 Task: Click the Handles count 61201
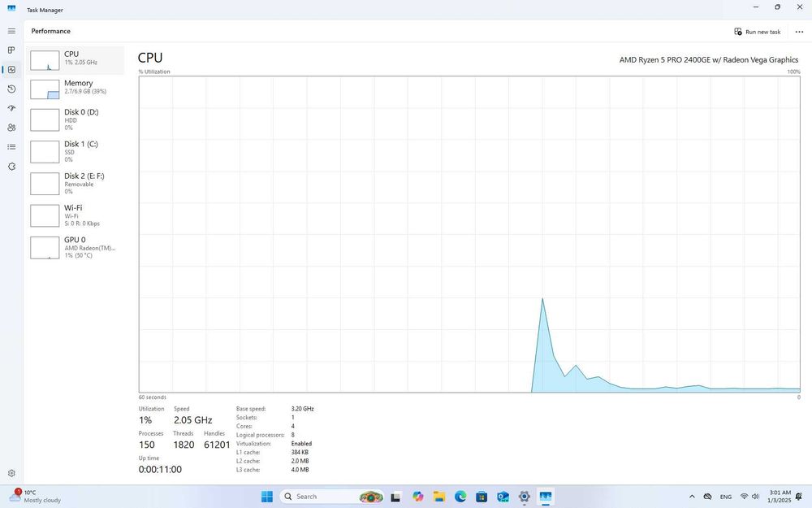tap(217, 445)
